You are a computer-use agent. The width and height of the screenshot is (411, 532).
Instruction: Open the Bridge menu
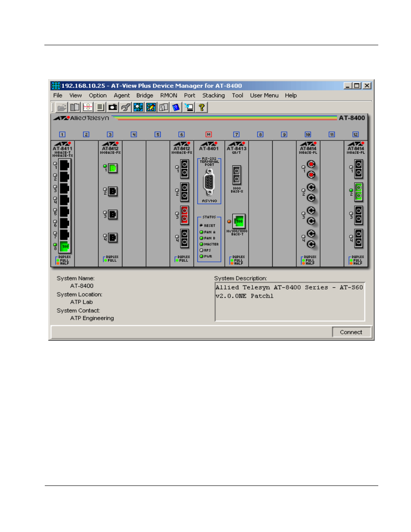pos(145,96)
